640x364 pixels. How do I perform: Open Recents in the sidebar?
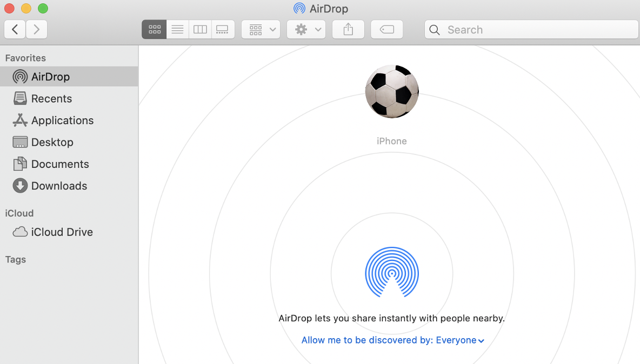tap(69, 99)
